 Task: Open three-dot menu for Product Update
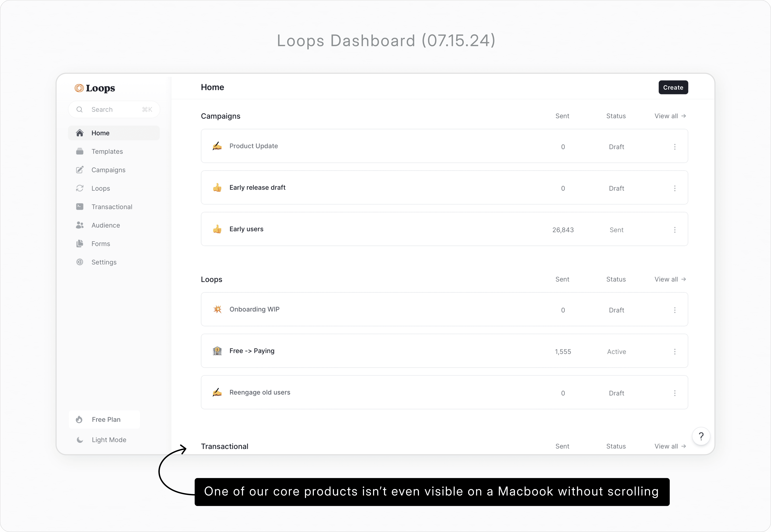coord(675,147)
